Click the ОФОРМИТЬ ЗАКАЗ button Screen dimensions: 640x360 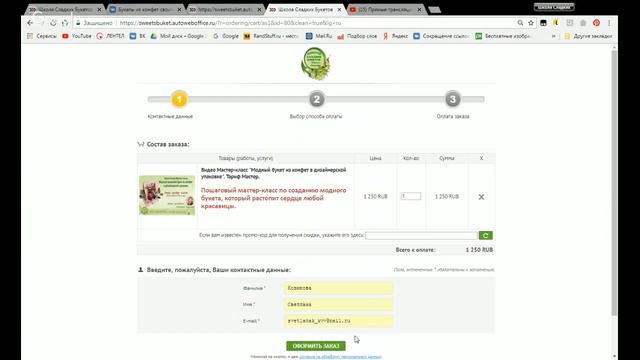pyautogui.click(x=316, y=346)
